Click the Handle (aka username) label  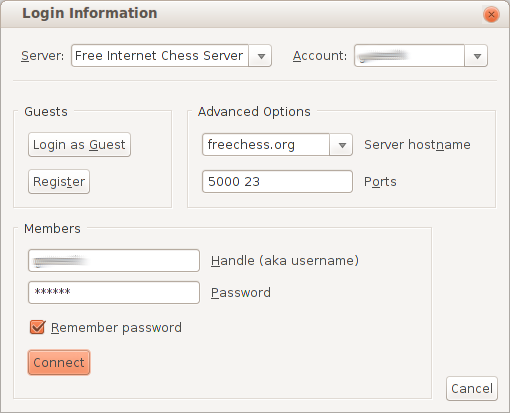click(285, 260)
